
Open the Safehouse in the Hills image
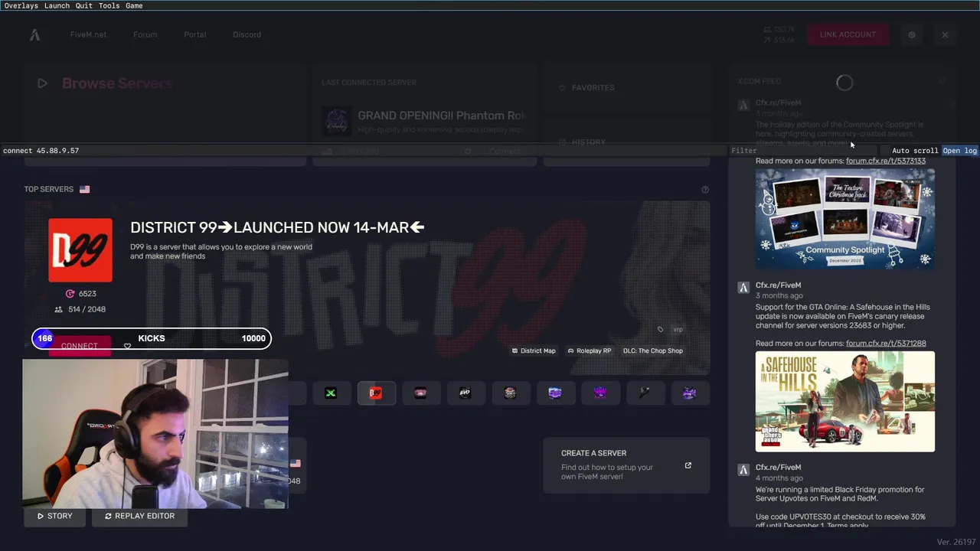(845, 402)
